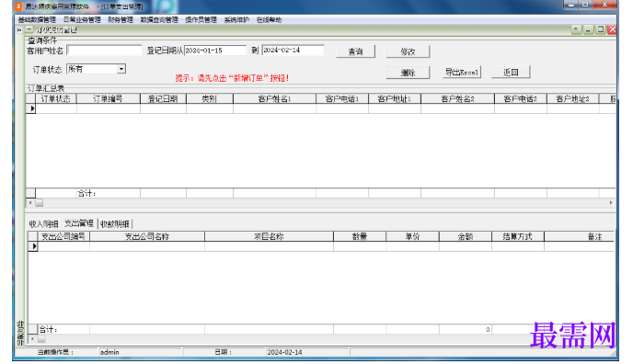
Task: Click the 支出公司编号 column header
Action: coord(63,236)
